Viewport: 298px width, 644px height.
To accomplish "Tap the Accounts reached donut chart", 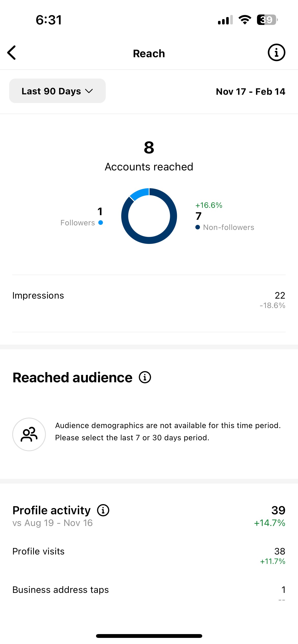I will [149, 216].
